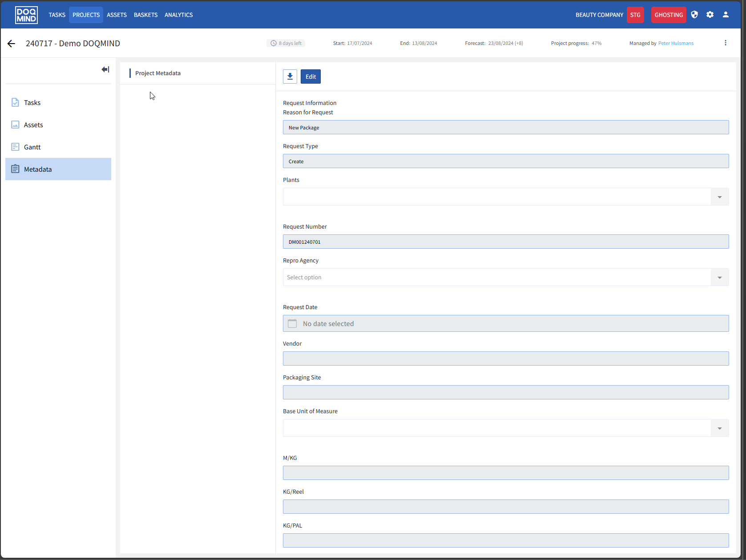Open the project three-dot menu
The width and height of the screenshot is (746, 560).
pos(725,43)
